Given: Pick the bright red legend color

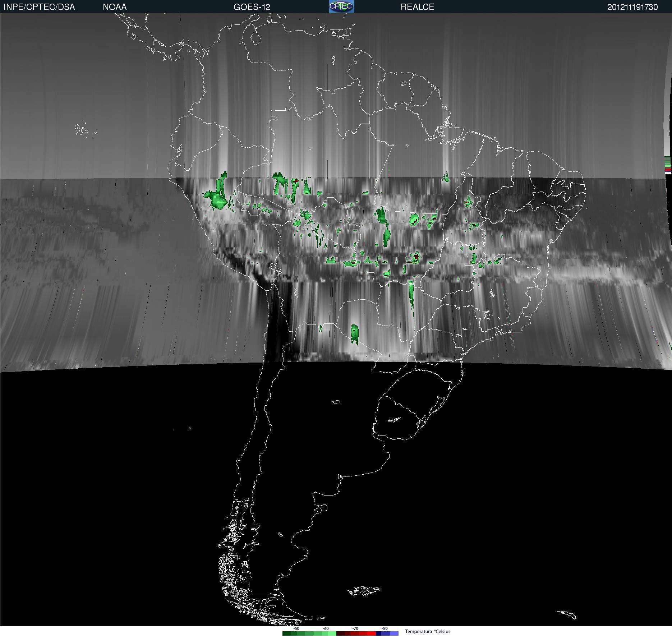Looking at the screenshot, I should coord(372,633).
